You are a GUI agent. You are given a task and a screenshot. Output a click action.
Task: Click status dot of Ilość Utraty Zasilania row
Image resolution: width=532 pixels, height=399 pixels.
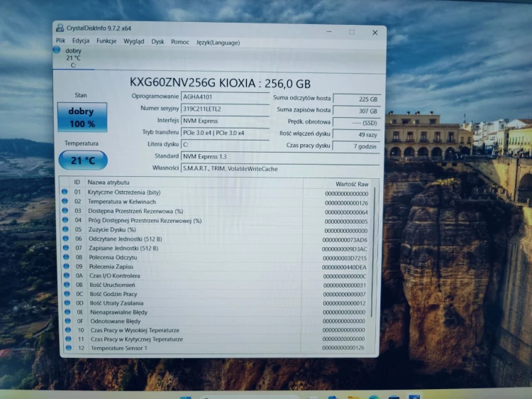click(x=67, y=302)
